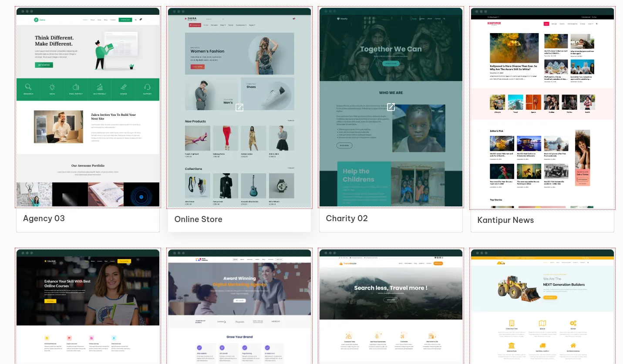
Task: Open the external link icon on Charity 02 preview
Action: click(x=391, y=107)
